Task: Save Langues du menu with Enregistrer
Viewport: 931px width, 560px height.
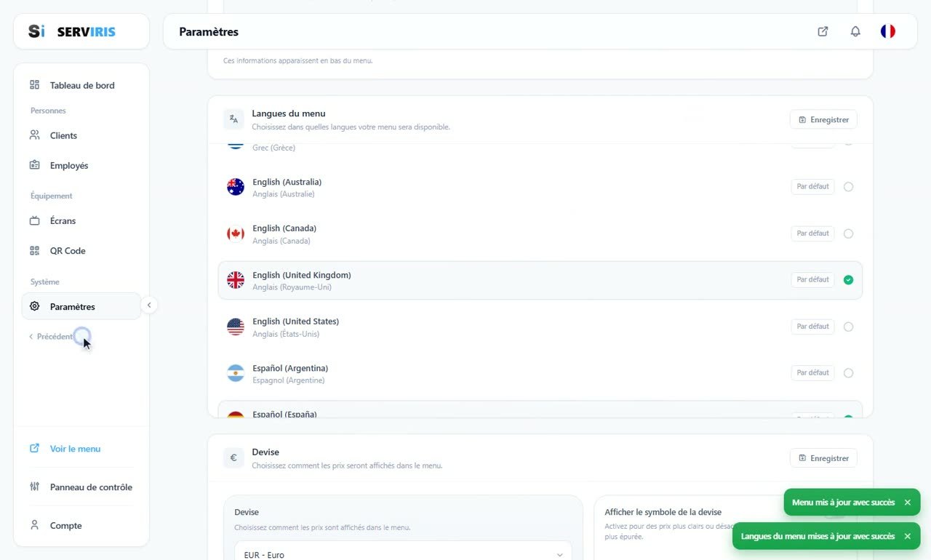Action: (x=823, y=119)
